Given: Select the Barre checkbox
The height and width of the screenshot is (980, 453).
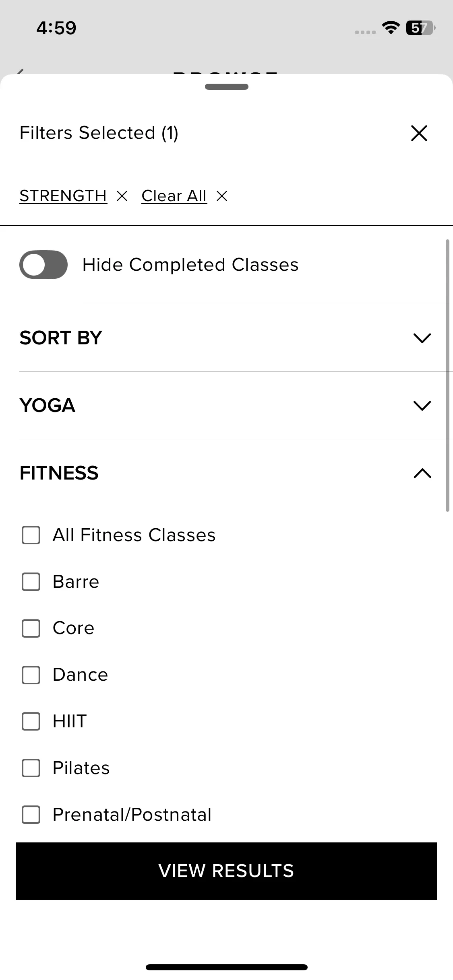Looking at the screenshot, I should (31, 582).
